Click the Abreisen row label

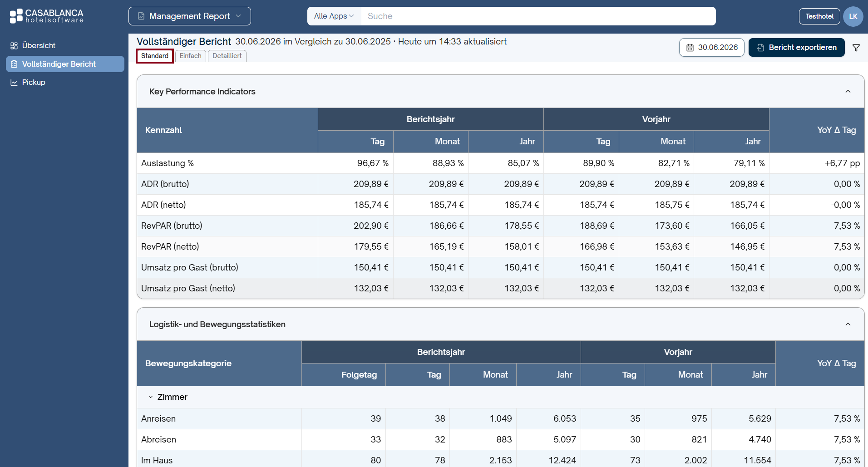click(158, 439)
